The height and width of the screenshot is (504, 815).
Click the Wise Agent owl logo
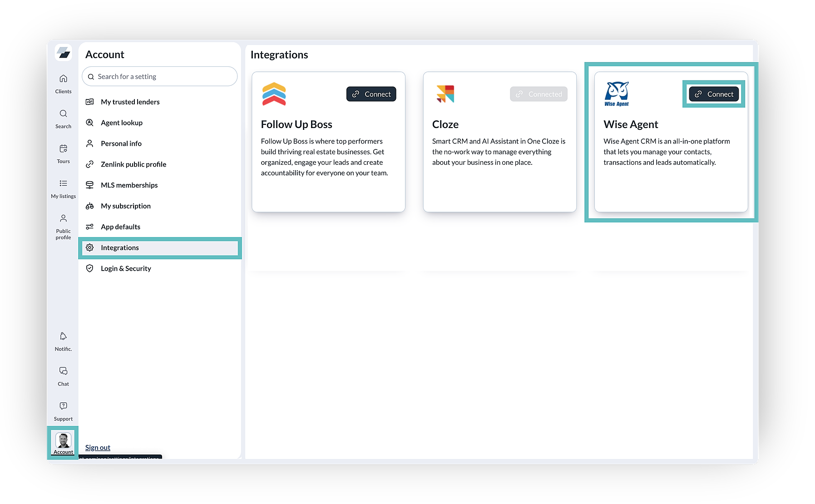point(617,94)
